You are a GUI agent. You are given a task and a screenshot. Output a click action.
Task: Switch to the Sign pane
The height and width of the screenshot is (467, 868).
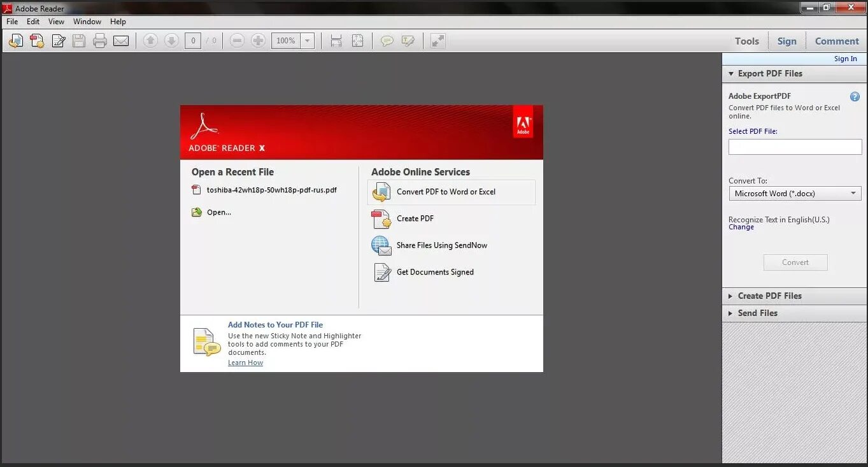(x=786, y=41)
